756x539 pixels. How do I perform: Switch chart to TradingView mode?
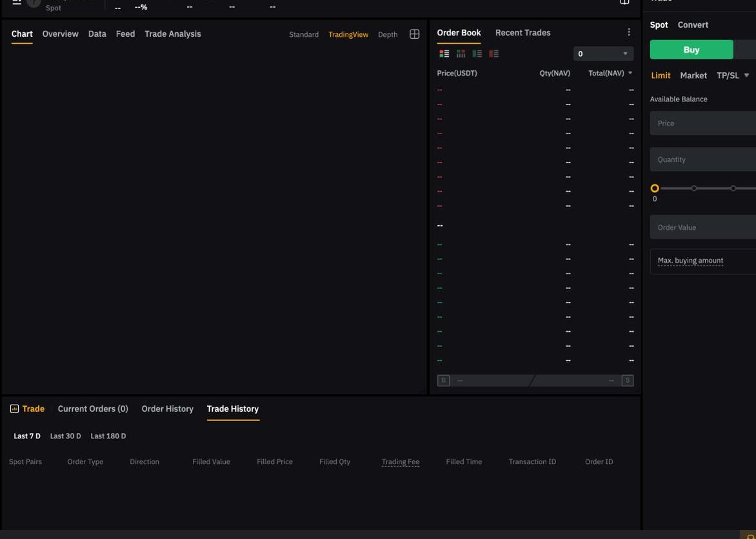tap(348, 34)
